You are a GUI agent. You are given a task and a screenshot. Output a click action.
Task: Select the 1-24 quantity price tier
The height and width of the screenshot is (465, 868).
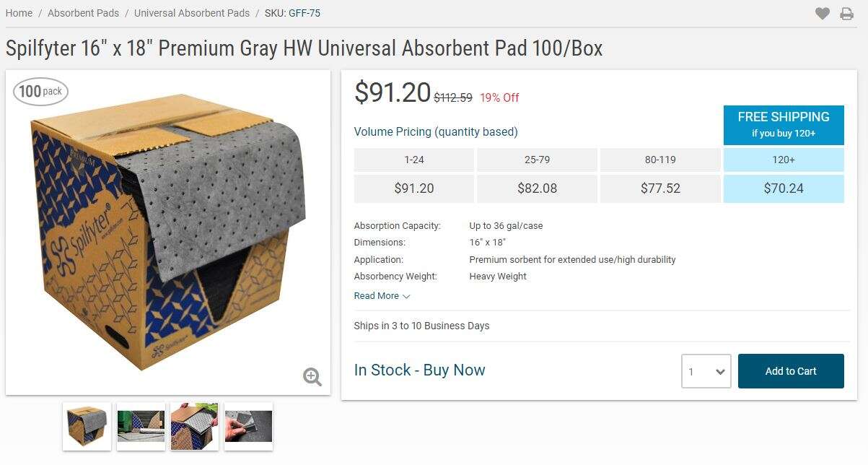click(x=414, y=160)
